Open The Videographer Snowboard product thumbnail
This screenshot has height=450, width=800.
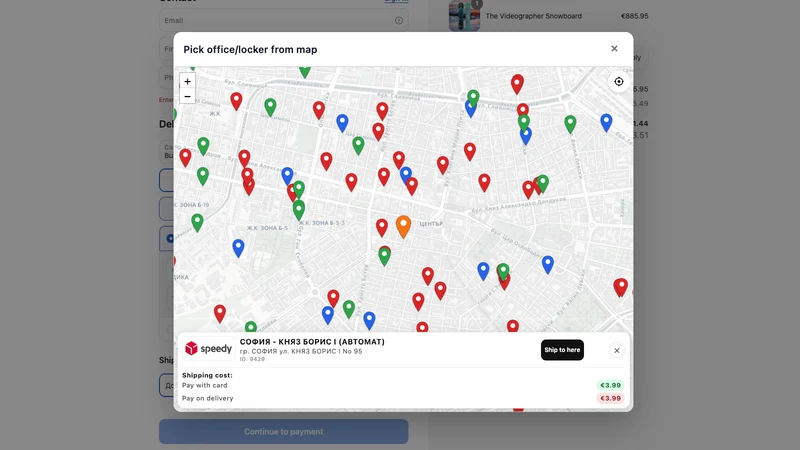pyautogui.click(x=464, y=16)
